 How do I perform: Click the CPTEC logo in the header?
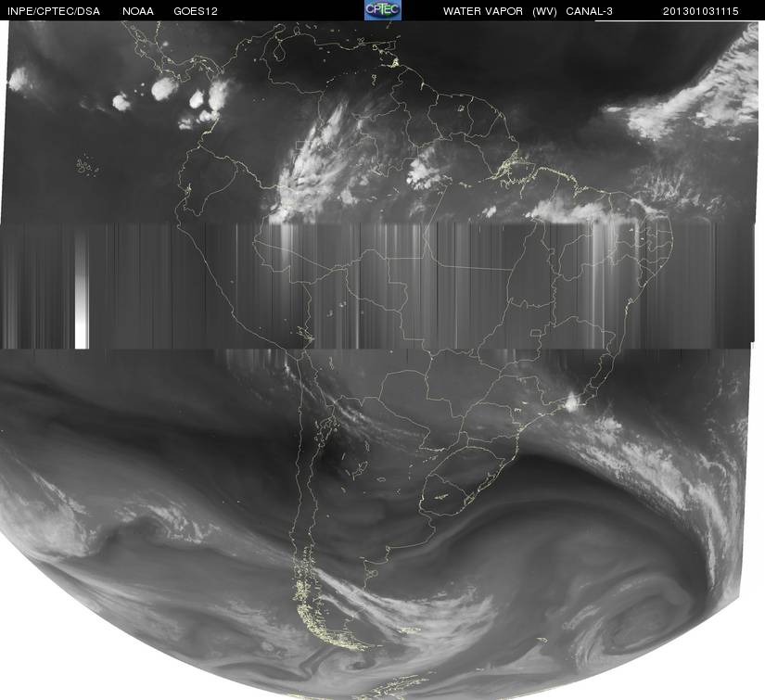click(383, 10)
